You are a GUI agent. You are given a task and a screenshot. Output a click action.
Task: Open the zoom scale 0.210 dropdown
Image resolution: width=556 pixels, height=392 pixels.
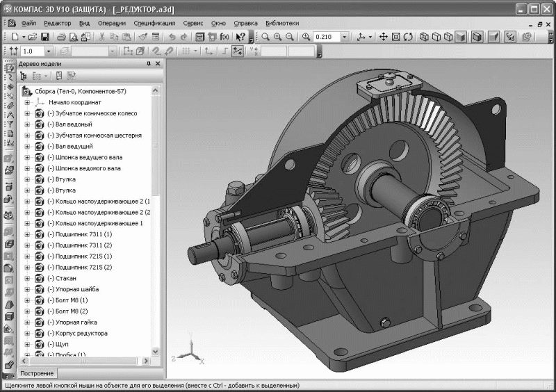click(345, 36)
